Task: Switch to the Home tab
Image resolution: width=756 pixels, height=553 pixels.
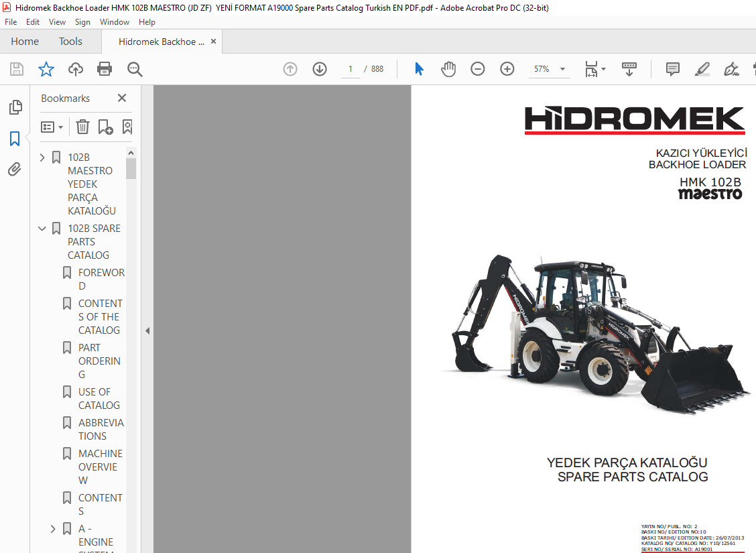Action: tap(25, 42)
